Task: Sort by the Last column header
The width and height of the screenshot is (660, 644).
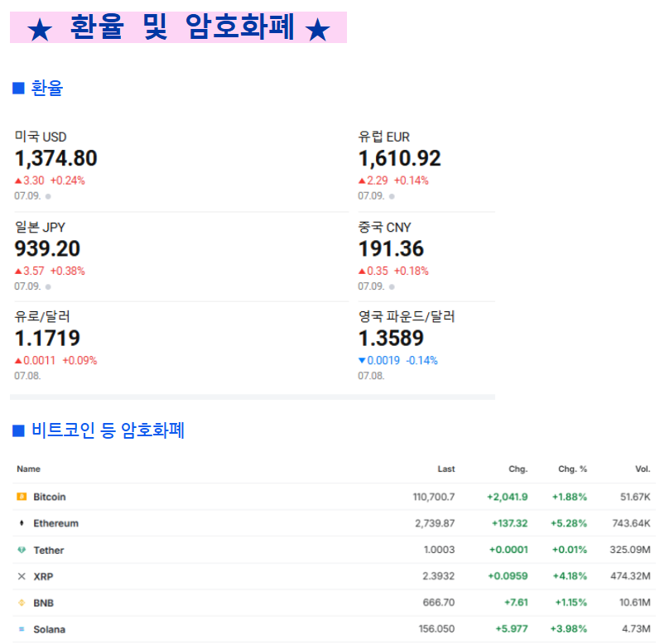Action: 446,469
